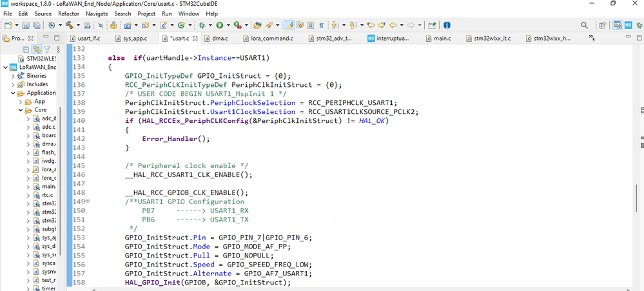Open the Search magnifier at toolbar right
Image resolution: width=644 pixels, height=291 pixels.
584,26
